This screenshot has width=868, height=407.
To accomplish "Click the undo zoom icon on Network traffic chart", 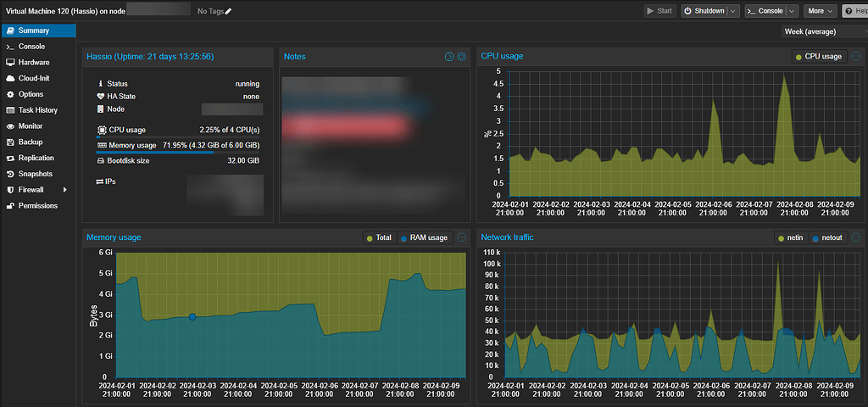I will click(856, 238).
